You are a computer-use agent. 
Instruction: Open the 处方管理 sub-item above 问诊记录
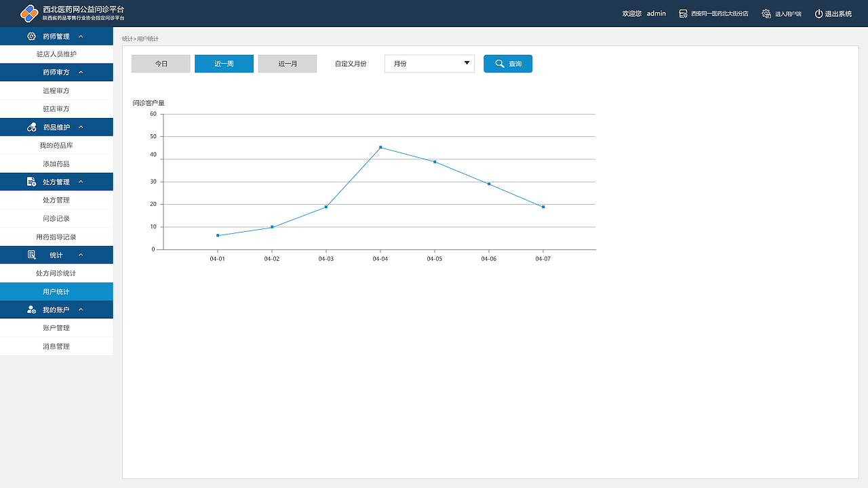coord(56,201)
